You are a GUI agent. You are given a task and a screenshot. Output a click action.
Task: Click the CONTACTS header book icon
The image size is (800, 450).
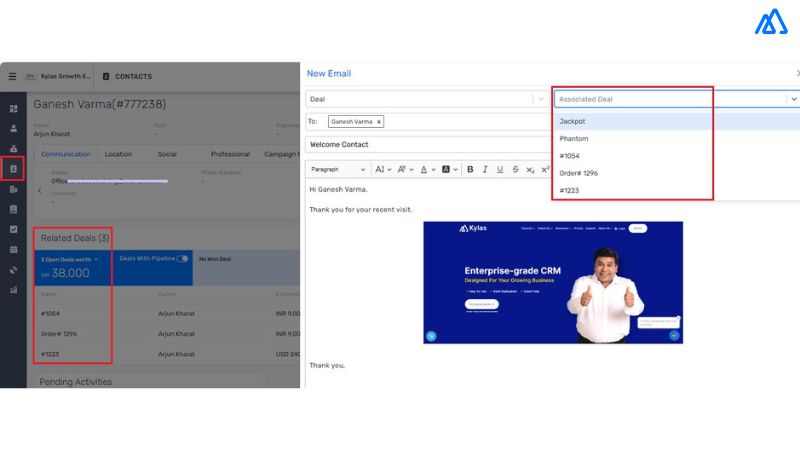[106, 77]
